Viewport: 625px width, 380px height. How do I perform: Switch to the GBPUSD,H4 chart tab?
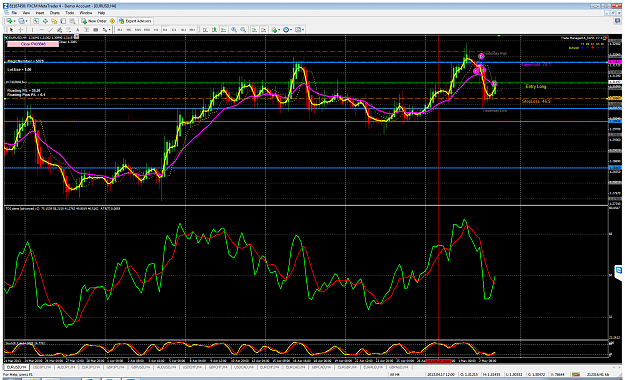(x=140, y=367)
